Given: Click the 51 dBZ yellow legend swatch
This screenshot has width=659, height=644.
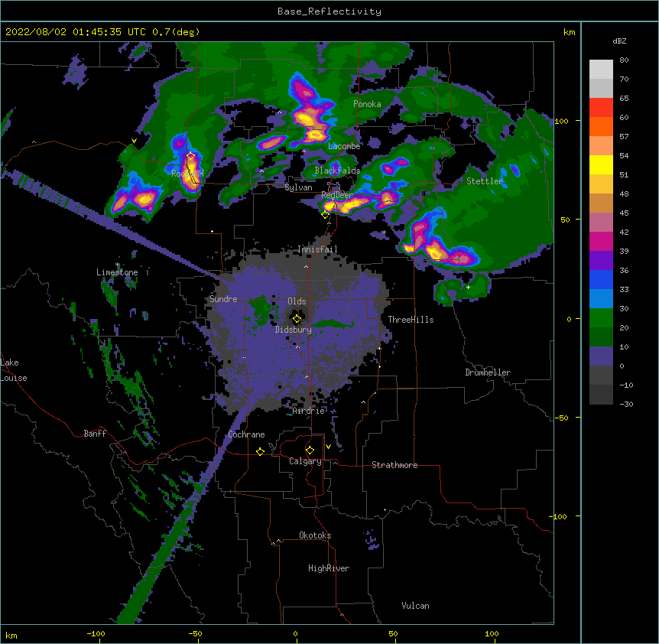Looking at the screenshot, I should click(601, 164).
